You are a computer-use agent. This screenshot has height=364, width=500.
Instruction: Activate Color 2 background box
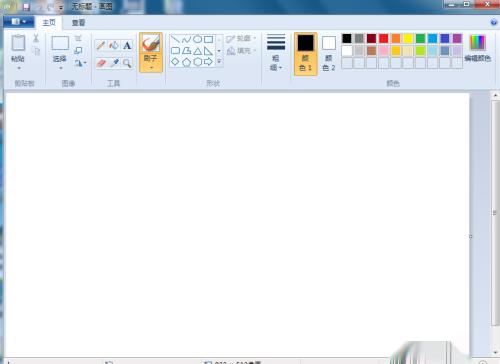[329, 54]
